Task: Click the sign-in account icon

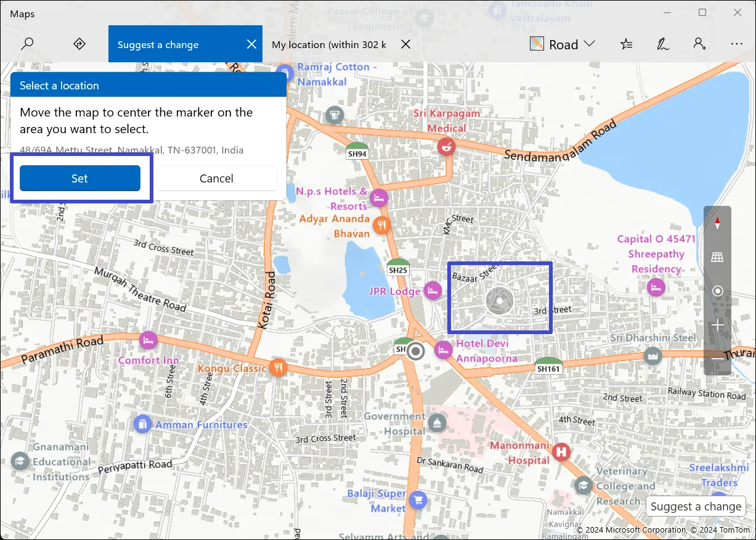Action: coord(699,44)
